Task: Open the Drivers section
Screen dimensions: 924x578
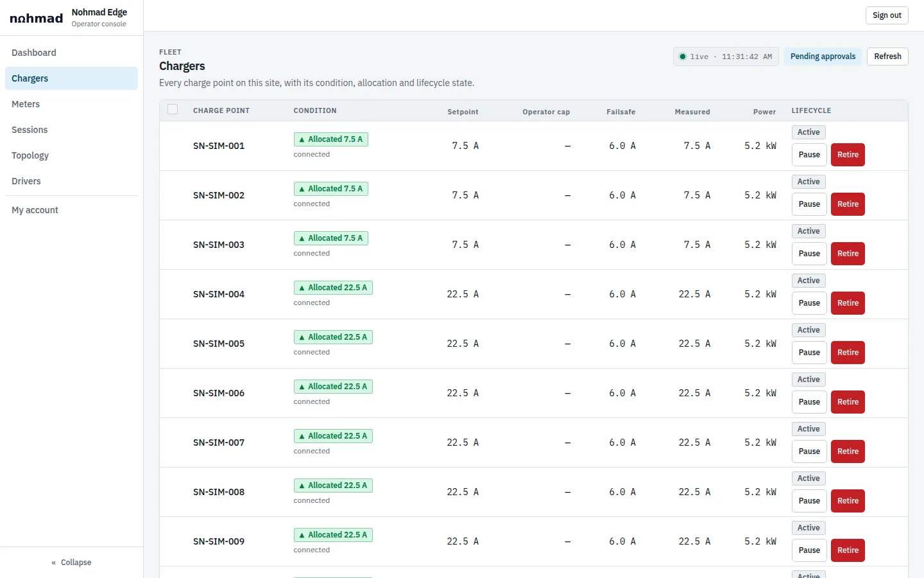Action: [71, 181]
